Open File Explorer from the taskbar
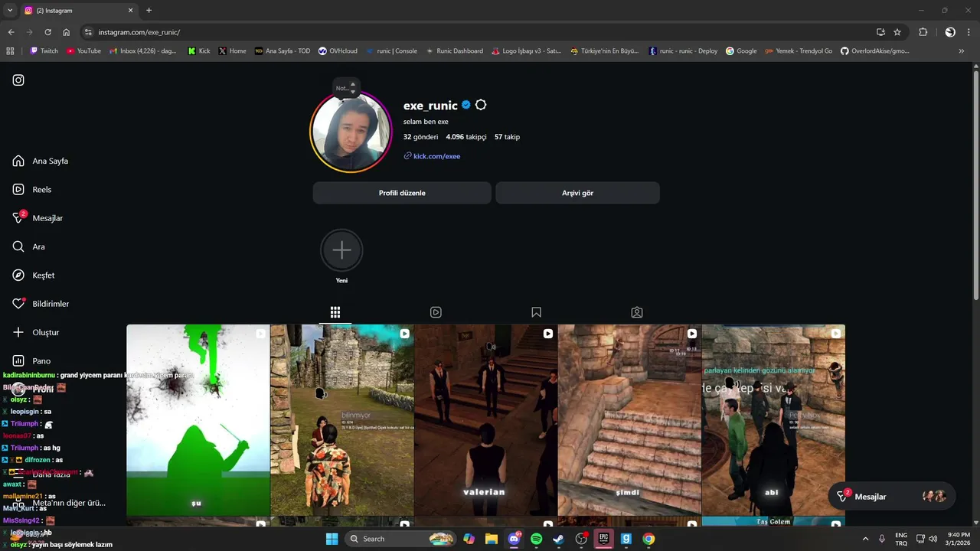 point(492,539)
